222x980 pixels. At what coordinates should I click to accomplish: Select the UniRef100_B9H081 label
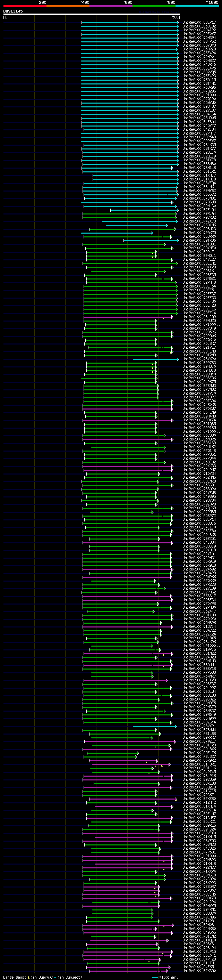point(199,925)
